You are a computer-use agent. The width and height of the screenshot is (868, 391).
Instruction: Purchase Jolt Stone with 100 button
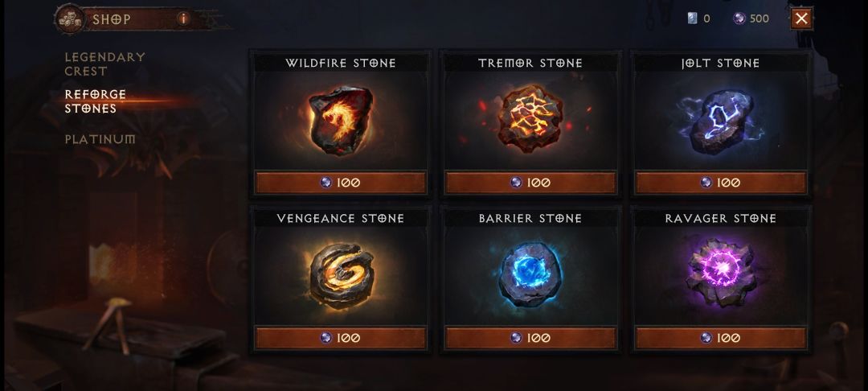point(720,183)
